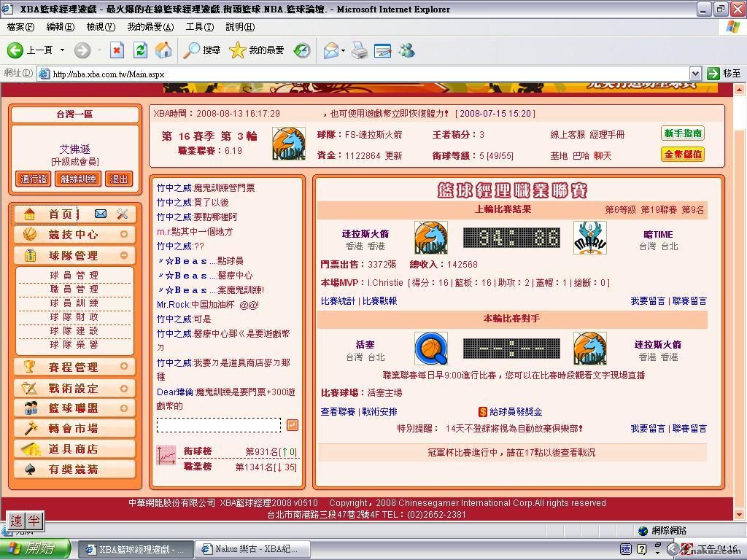This screenshot has width=747, height=560.
Task: Open the 工具(T) menu
Action: [199, 27]
